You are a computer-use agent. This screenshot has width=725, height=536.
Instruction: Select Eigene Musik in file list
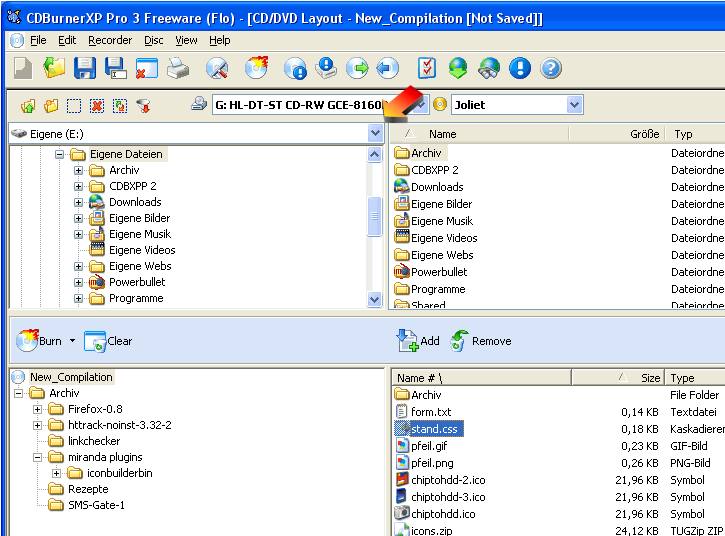(442, 221)
